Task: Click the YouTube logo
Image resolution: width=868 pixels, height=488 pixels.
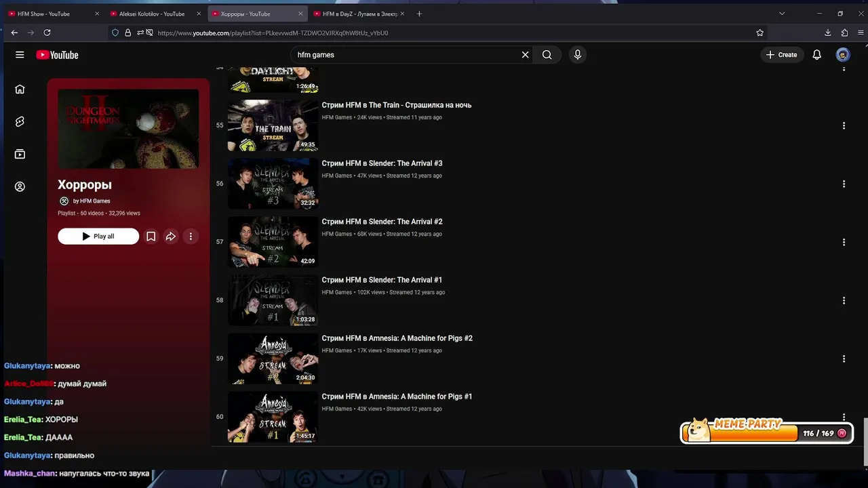Action: point(57,55)
